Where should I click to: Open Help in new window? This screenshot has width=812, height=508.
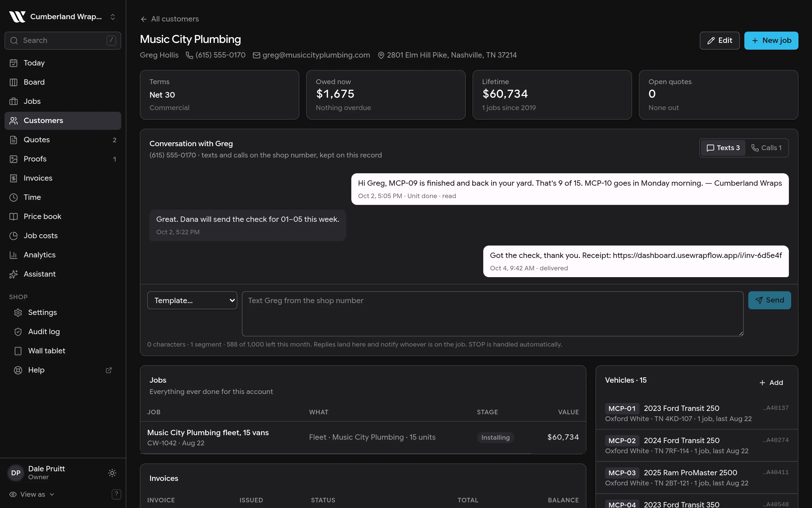[63, 370]
